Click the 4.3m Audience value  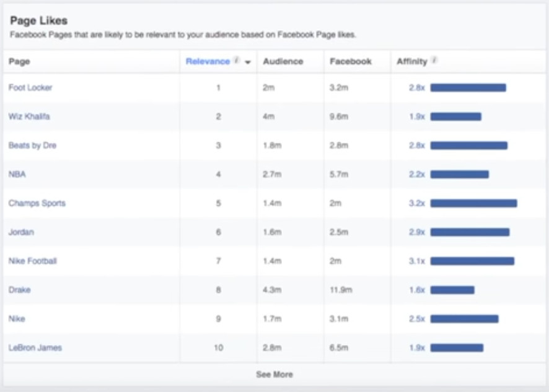pyautogui.click(x=272, y=290)
